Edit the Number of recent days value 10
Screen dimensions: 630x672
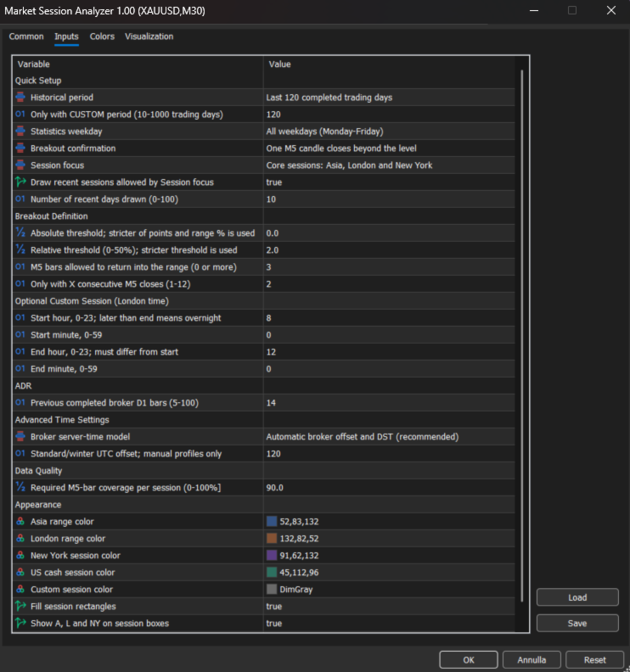pos(389,199)
